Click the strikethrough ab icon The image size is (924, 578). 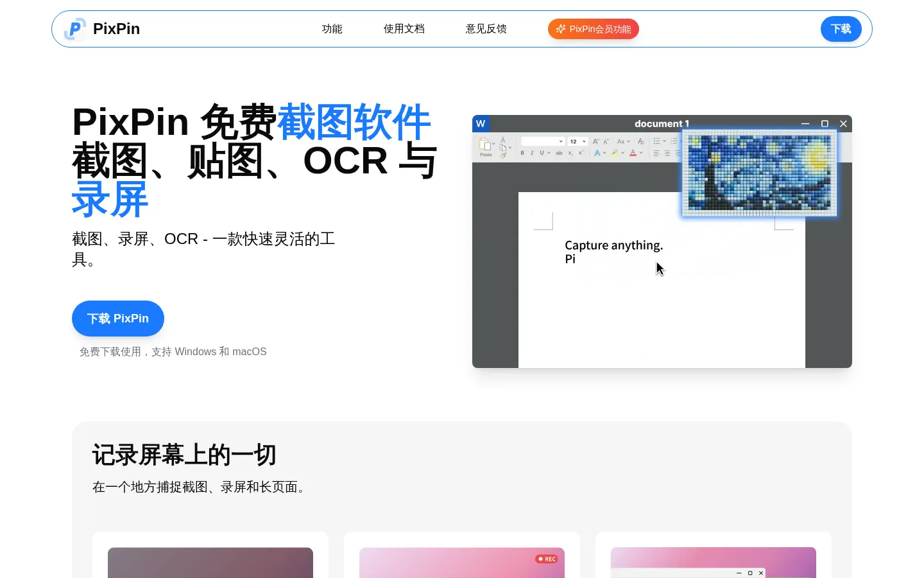(x=559, y=153)
